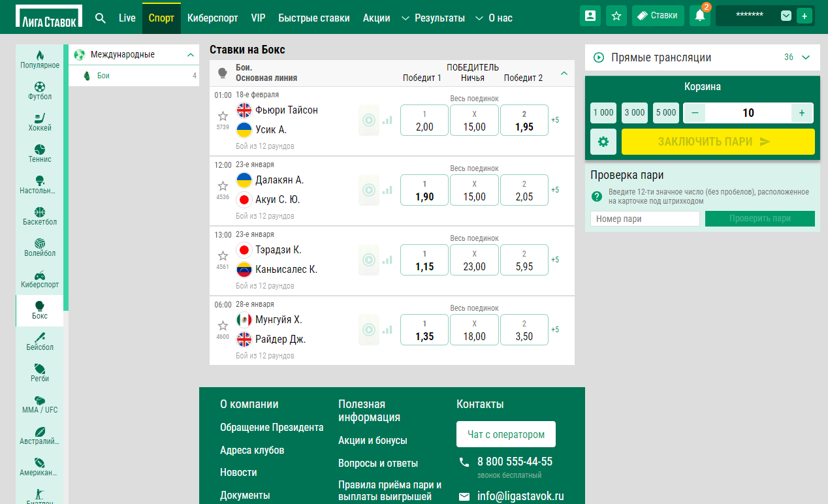828x504 pixels.
Task: Open statistics bars icon for Далакян fight
Action: click(x=388, y=190)
